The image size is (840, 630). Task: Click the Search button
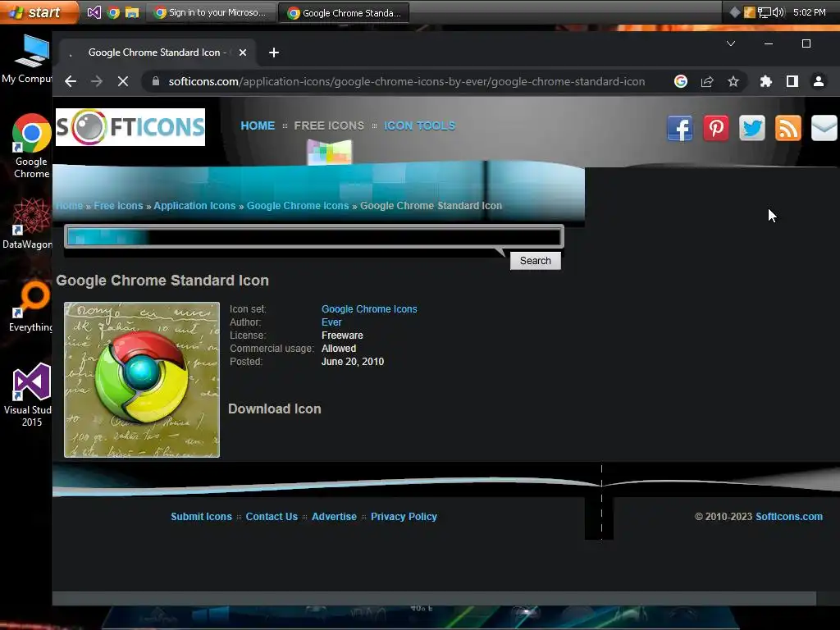pyautogui.click(x=535, y=260)
